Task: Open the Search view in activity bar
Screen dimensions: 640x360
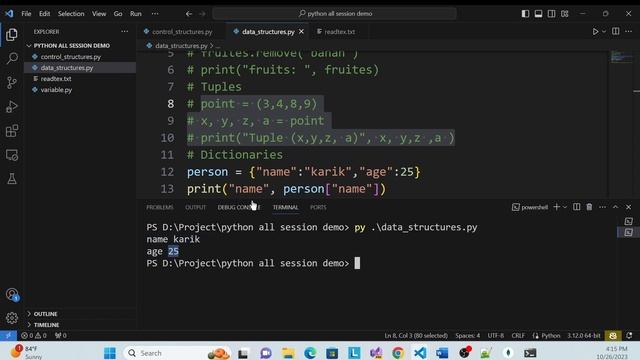Action: 12,58
